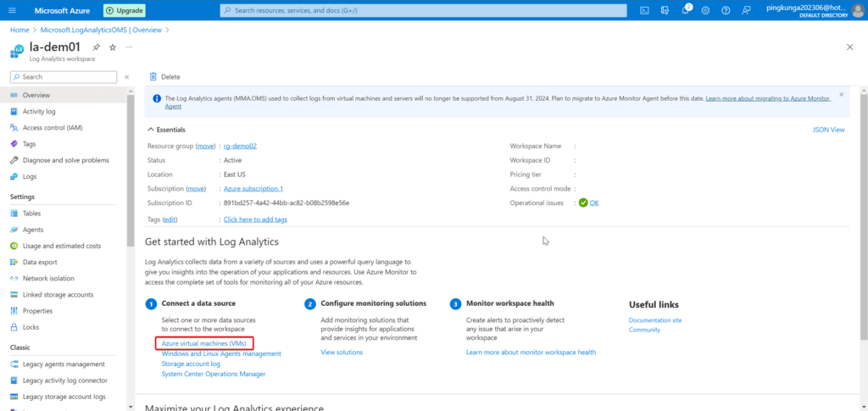Collapse the Essentials section
Screen dimensions: 868x411
[x=151, y=130]
